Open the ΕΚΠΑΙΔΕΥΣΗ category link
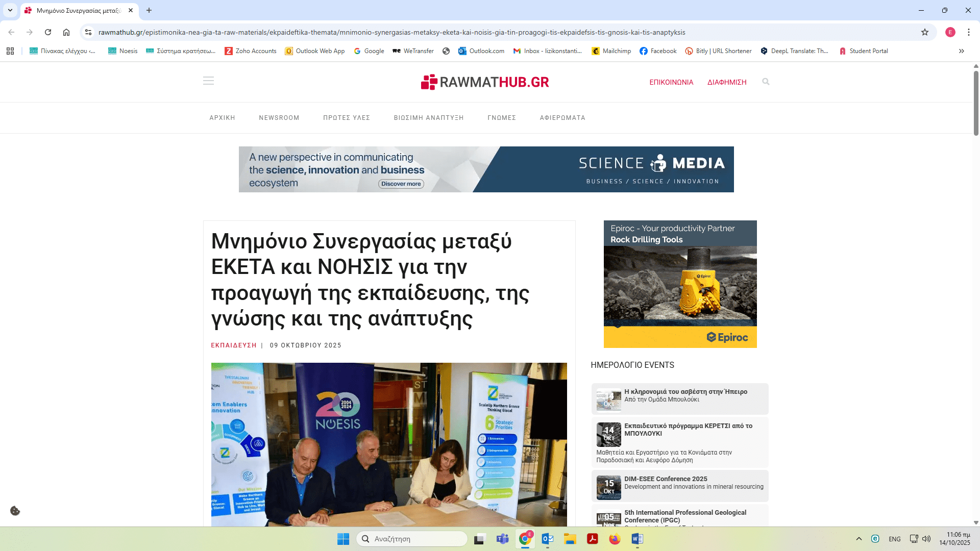Viewport: 980px width, 551px height. [x=234, y=345]
